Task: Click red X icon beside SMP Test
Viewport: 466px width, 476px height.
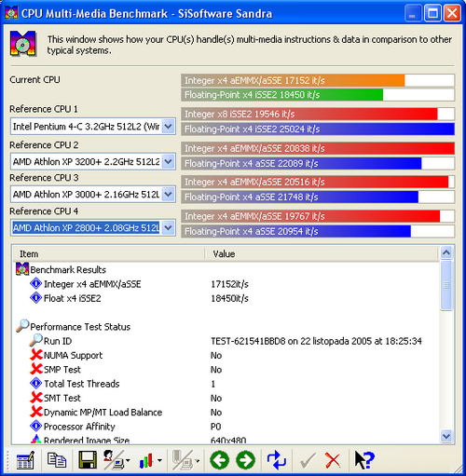Action: coord(36,369)
